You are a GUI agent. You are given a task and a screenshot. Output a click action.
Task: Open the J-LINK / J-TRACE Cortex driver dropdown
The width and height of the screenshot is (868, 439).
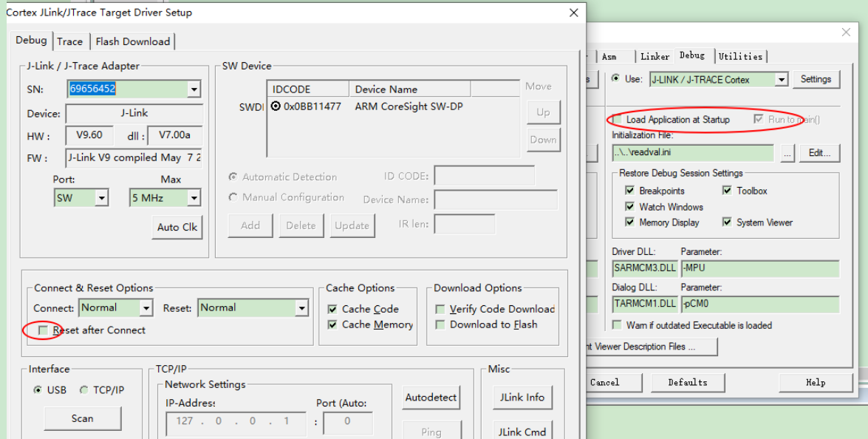tap(781, 80)
